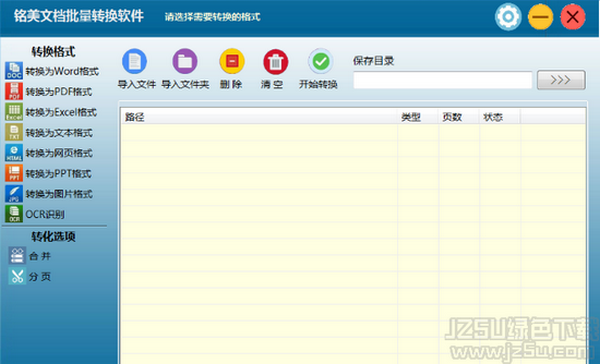This screenshot has width=600, height=364.
Task: Click 删除 label under toolbar
Action: tap(231, 84)
